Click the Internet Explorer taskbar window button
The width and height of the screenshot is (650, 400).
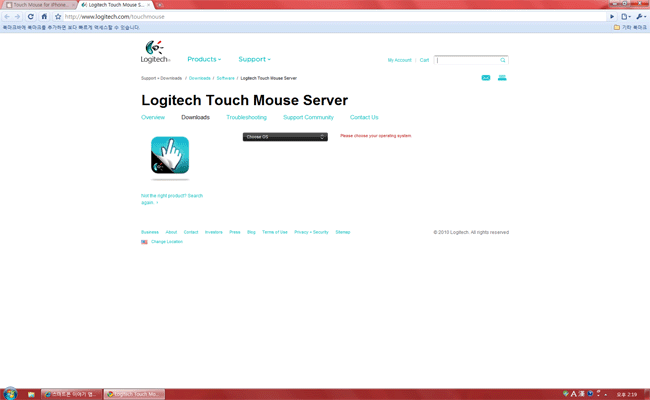pyautogui.click(x=71, y=394)
